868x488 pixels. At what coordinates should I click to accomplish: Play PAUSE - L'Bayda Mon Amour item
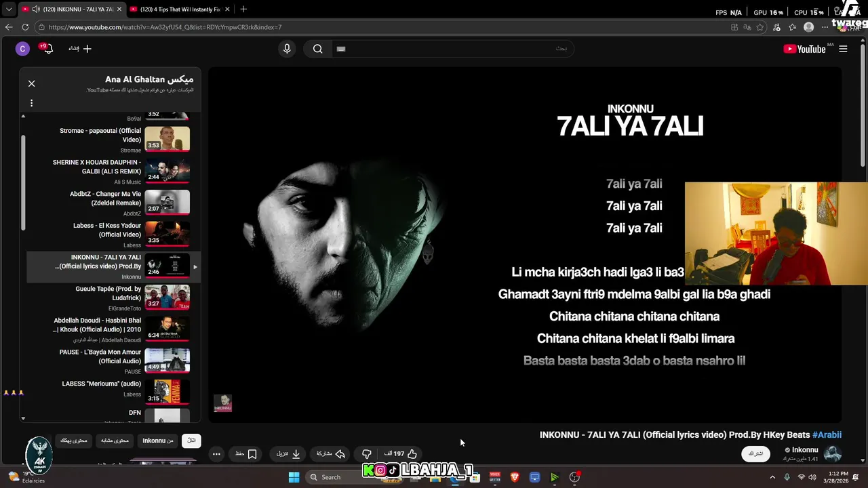coord(114,361)
